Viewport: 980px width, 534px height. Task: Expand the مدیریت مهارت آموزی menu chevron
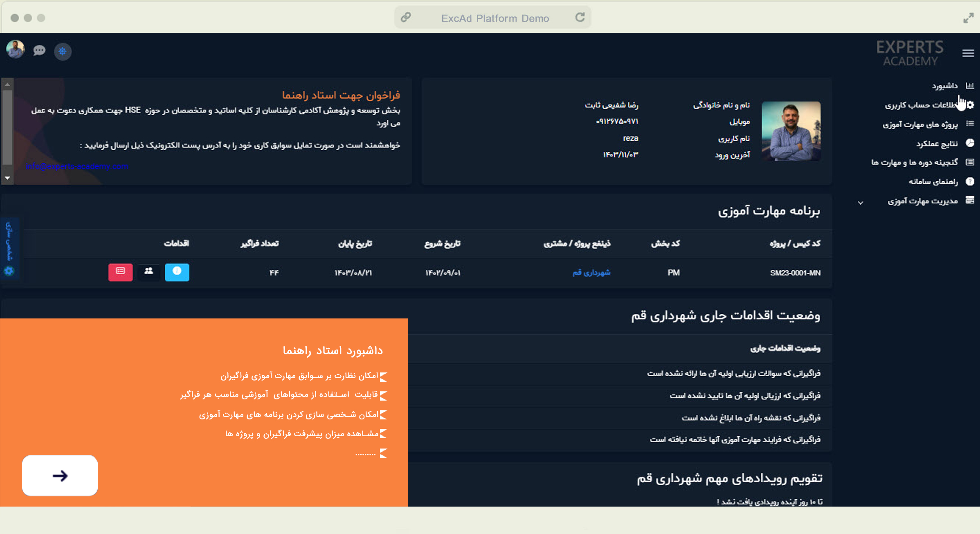(861, 203)
